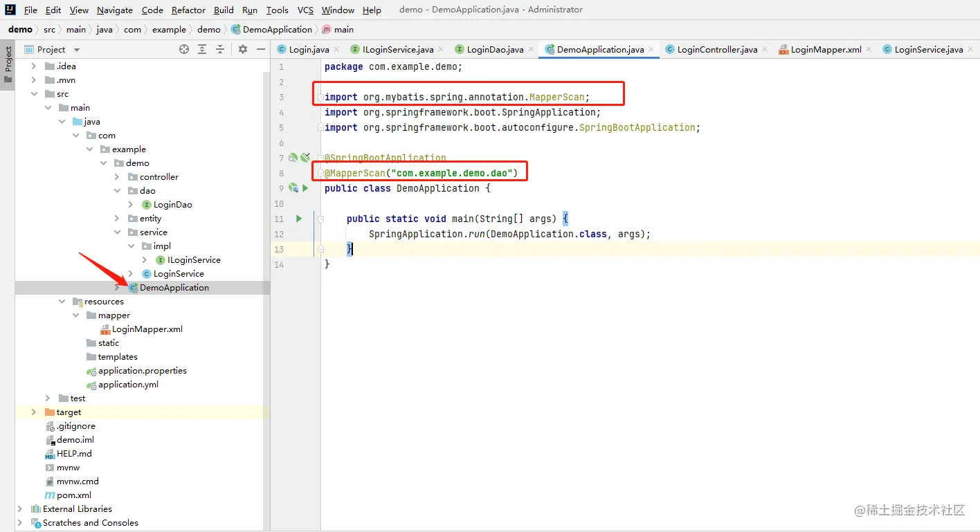Click run gutter icon beside main method
Viewport: 980px width, 532px height.
point(299,219)
